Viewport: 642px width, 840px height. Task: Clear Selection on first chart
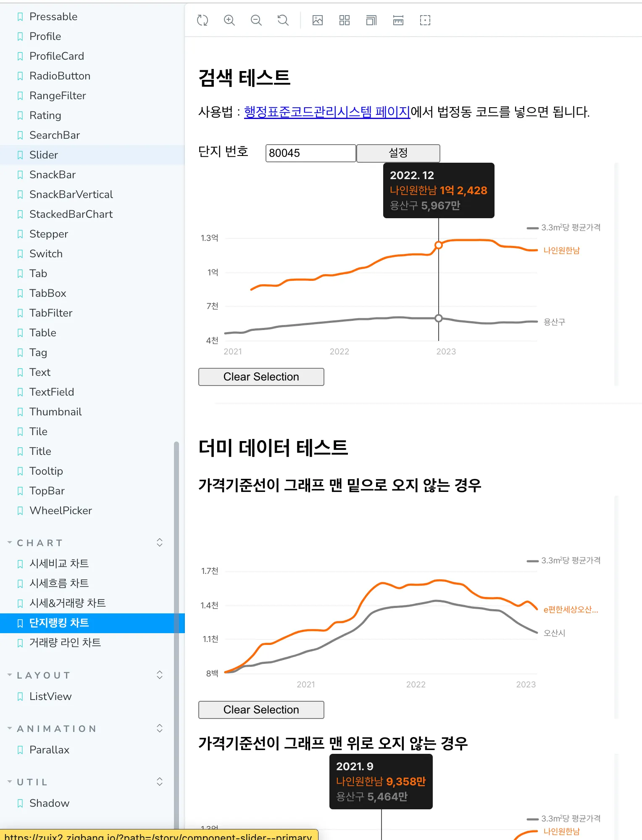click(261, 377)
